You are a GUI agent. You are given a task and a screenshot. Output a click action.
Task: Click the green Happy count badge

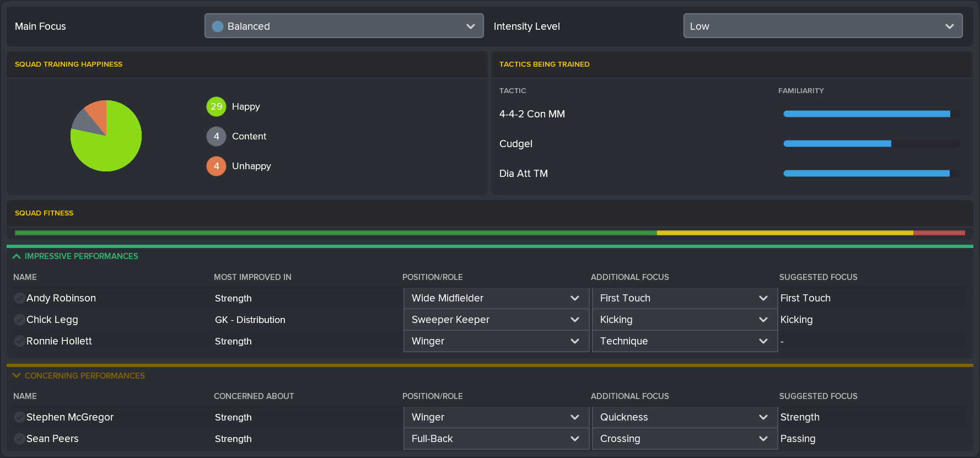pyautogui.click(x=216, y=106)
